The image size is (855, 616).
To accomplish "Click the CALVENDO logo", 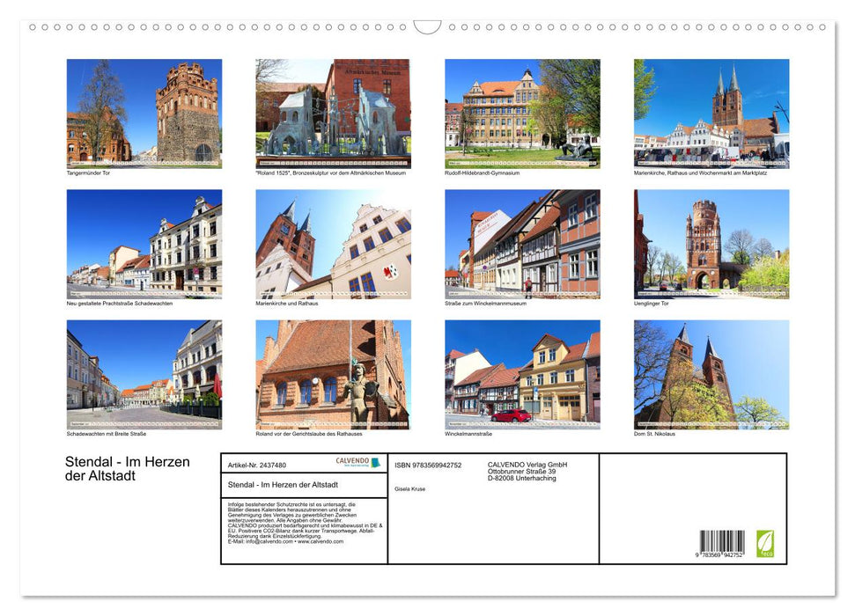I will 357,462.
